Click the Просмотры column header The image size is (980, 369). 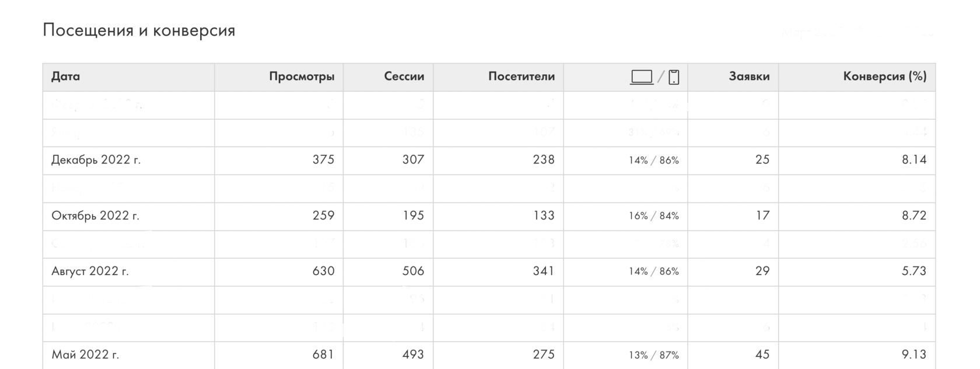(302, 76)
